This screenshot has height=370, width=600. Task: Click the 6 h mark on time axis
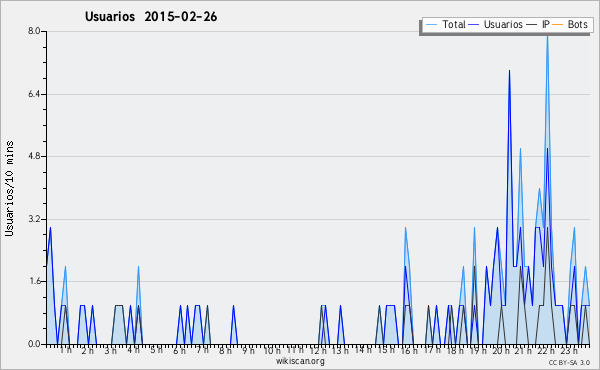tap(179, 350)
